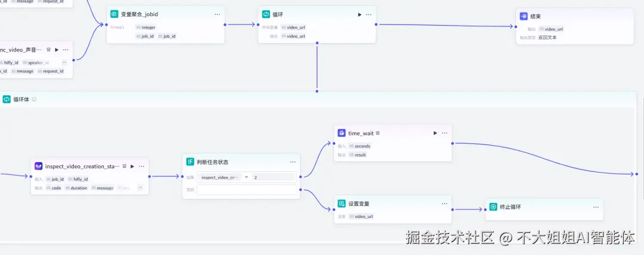Click the 循环体 header loop icon
Viewport: 644px width, 255px height.
pyautogui.click(x=7, y=99)
